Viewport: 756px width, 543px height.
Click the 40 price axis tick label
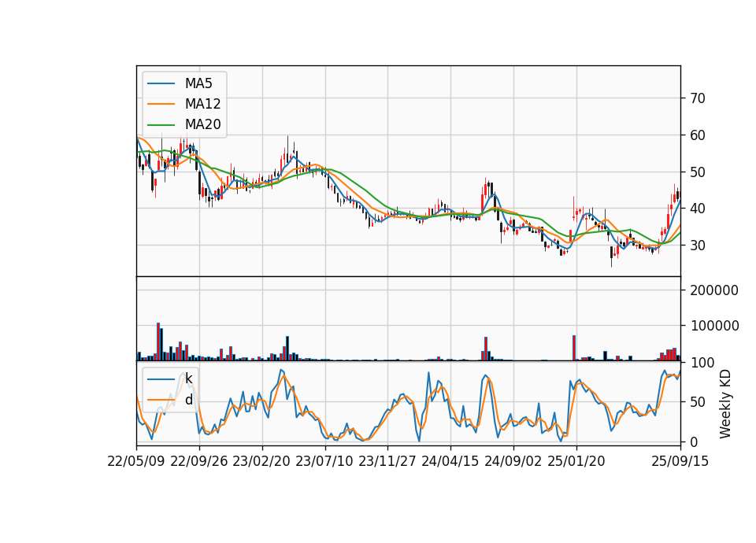tap(698, 209)
